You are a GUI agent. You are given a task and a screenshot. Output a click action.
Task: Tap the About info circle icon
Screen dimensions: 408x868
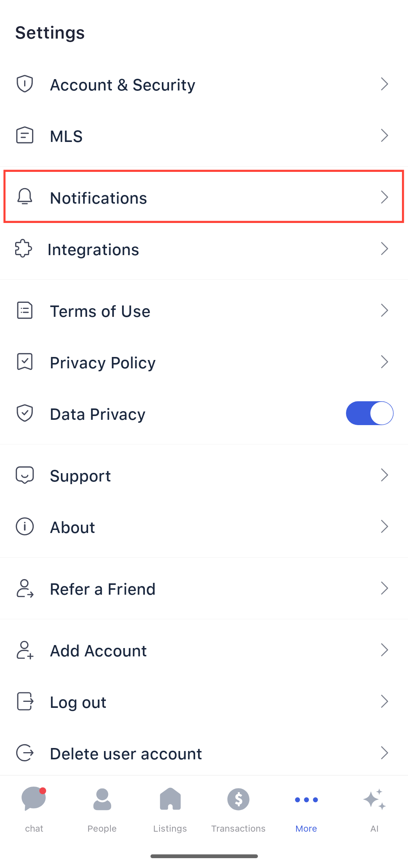tap(25, 527)
